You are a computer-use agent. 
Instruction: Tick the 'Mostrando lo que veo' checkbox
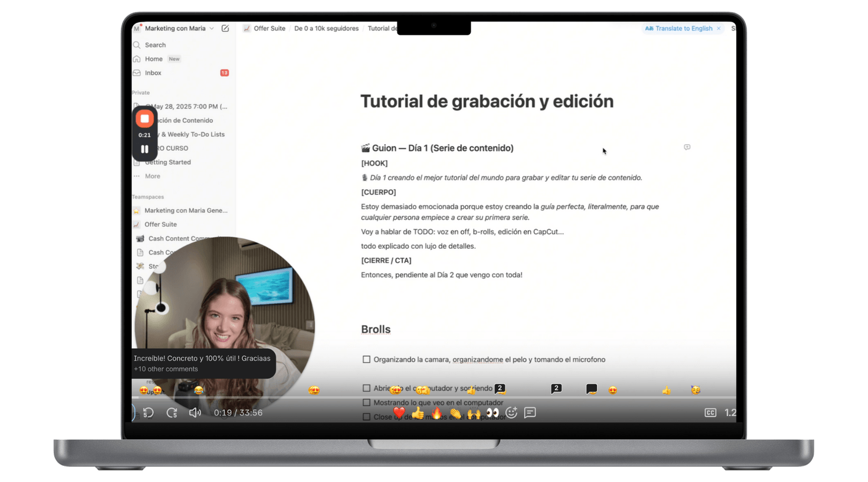366,403
